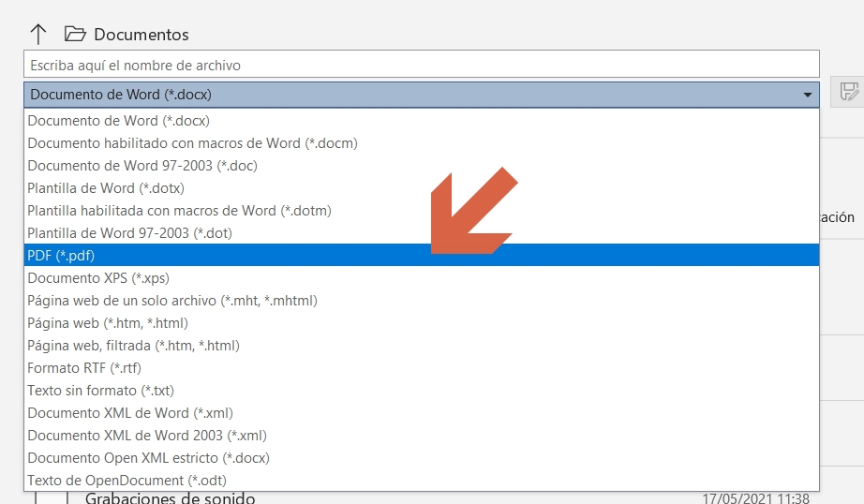Screen dimensions: 864x504
Task: Pick Documento de Word 97-2003 (*.doc)
Action: click(422, 166)
